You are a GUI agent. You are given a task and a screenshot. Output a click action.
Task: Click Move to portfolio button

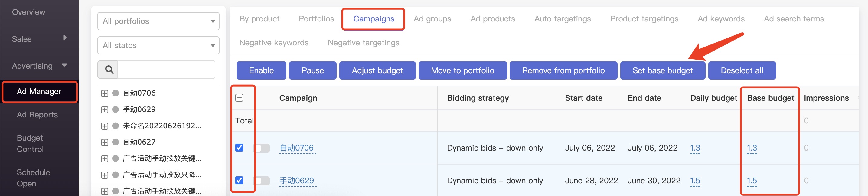pyautogui.click(x=463, y=70)
